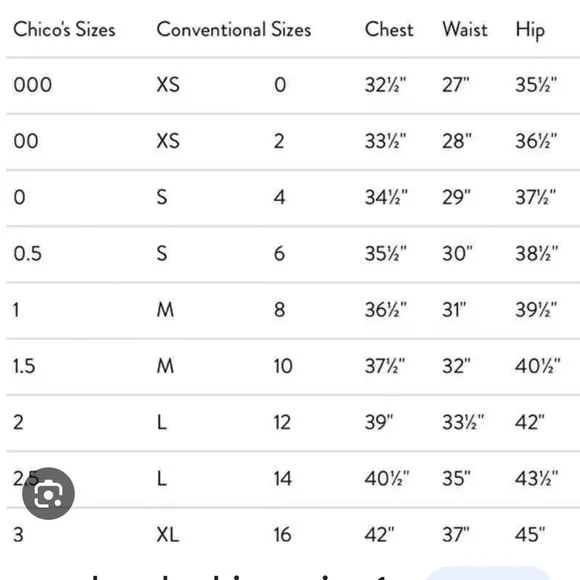Click the XL conventional size cell
This screenshot has height=580, width=580.
[168, 535]
